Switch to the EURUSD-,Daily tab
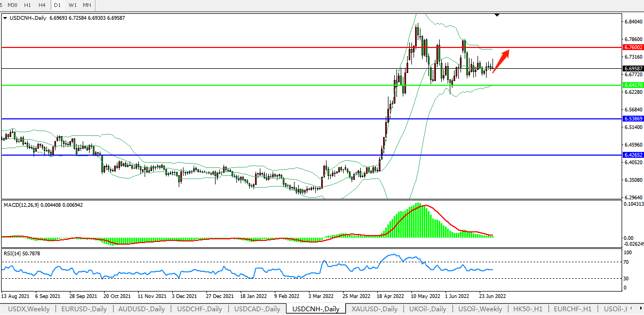 pos(84,309)
